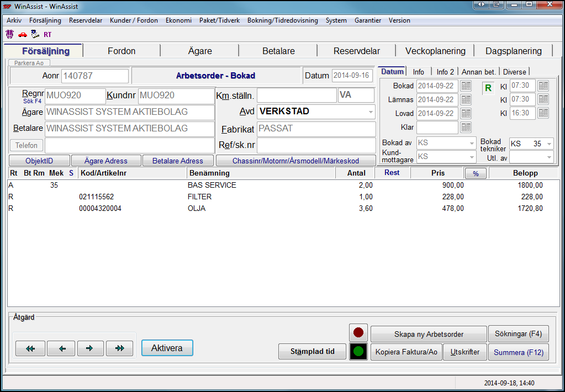Viewport: 565px width, 392px height.
Task: Click Skapa ny Arbetsorder button
Action: point(429,334)
